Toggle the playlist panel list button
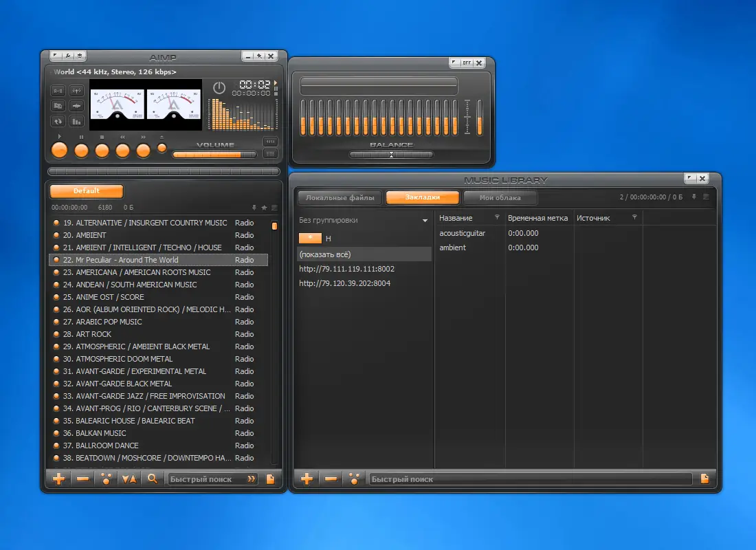The width and height of the screenshot is (756, 550). (270, 154)
